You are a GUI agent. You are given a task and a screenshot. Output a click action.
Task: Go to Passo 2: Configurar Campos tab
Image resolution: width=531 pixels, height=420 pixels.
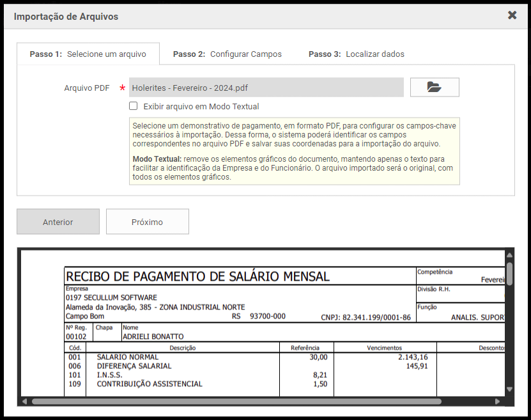pyautogui.click(x=227, y=54)
